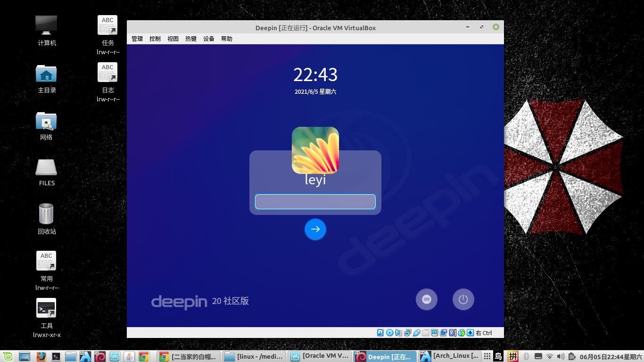
Task: Click the blue arrow login button
Action: click(x=315, y=229)
